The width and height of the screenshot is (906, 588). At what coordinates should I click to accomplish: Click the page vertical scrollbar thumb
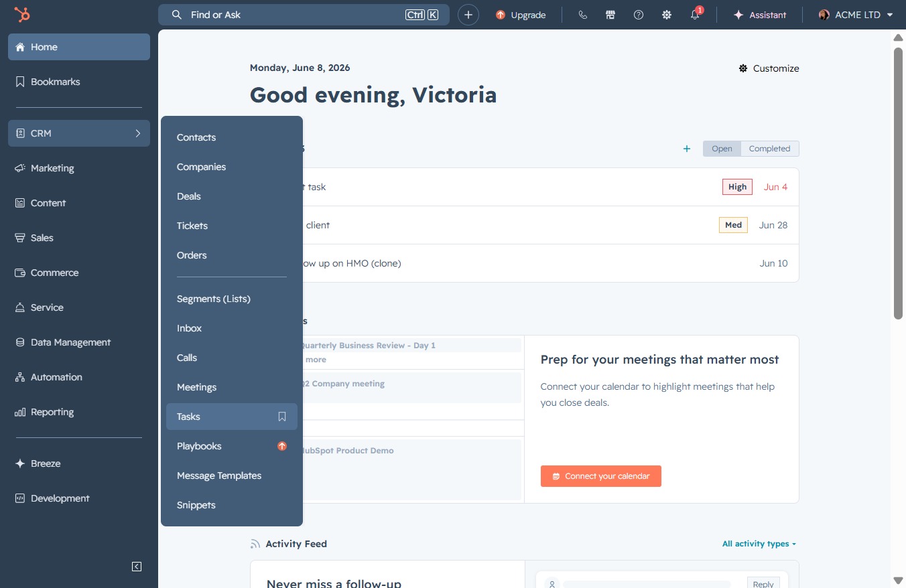click(898, 183)
